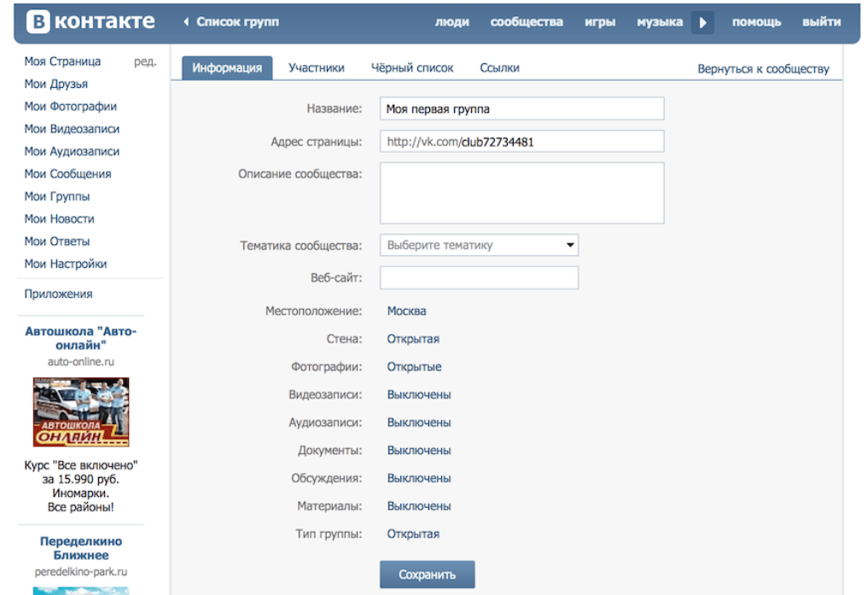This screenshot has height=595, width=868.
Task: Change the Стена setting Открытая
Action: [413, 339]
